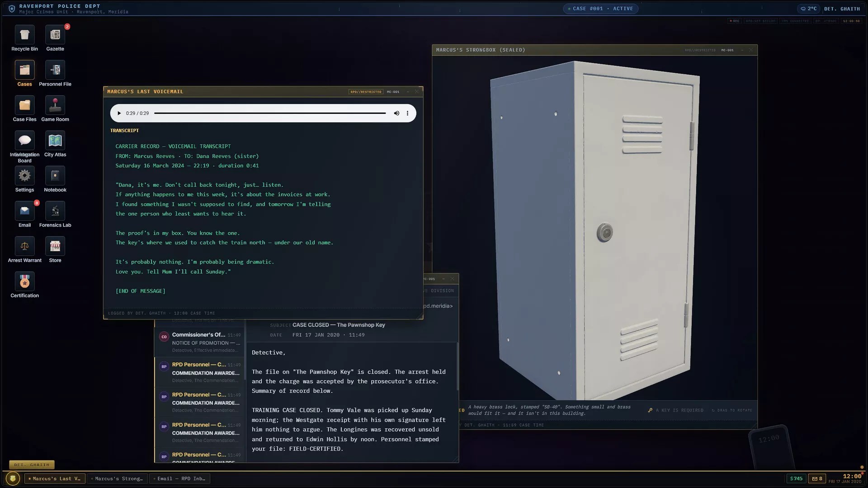Click the police badge start button in taskbar
This screenshot has width=868, height=488.
click(x=13, y=479)
